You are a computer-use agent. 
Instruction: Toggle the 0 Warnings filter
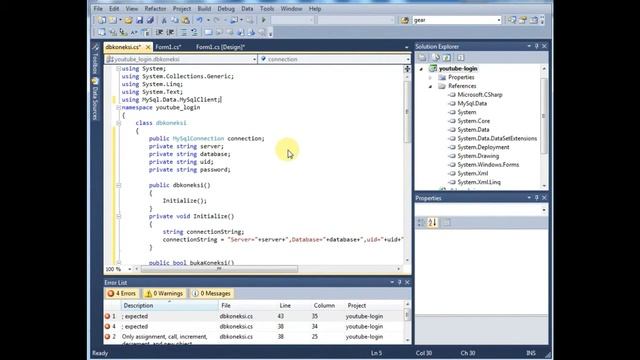click(x=164, y=293)
